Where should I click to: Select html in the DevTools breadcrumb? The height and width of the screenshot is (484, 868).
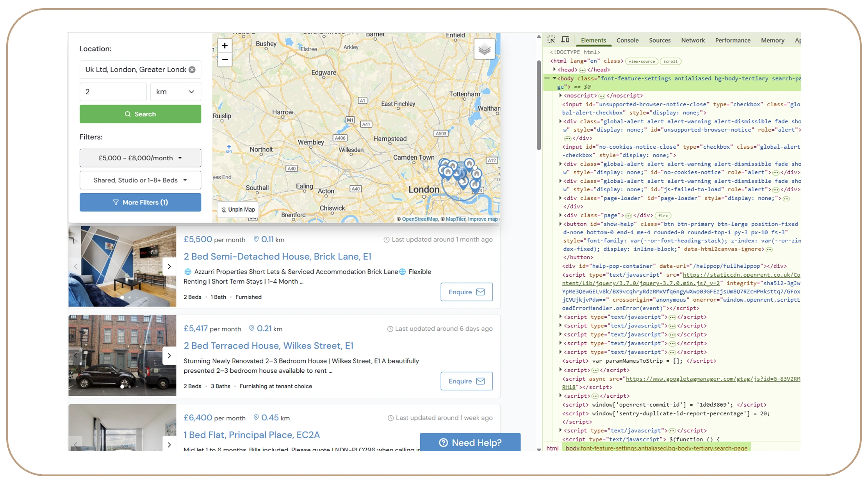552,448
